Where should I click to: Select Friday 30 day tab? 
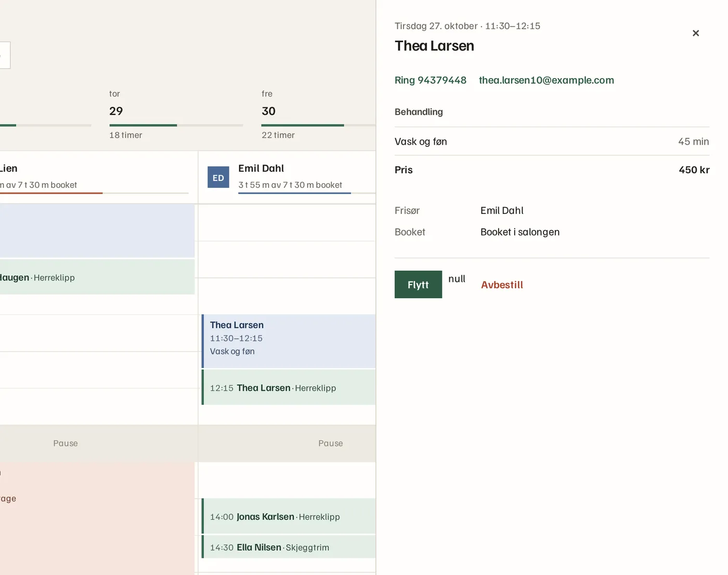coord(318,114)
